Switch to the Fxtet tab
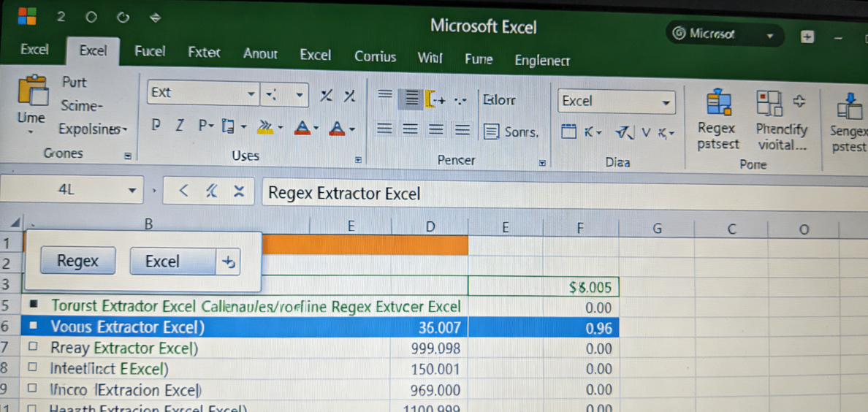This screenshot has height=412, width=868. [204, 53]
